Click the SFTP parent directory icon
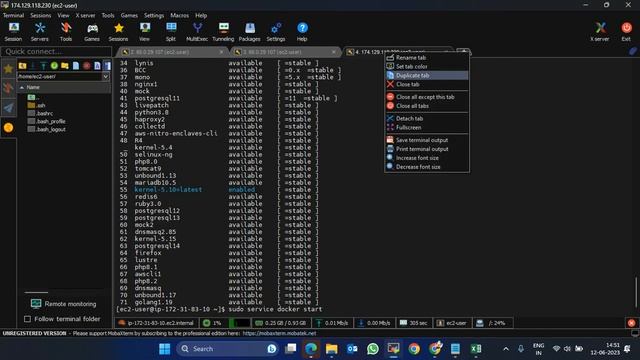Viewport: 640px width, 360px height. 22,66
